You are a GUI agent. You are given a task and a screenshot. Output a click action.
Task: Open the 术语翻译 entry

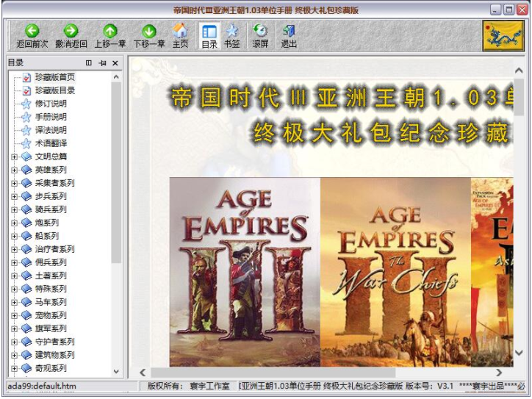click(50, 143)
